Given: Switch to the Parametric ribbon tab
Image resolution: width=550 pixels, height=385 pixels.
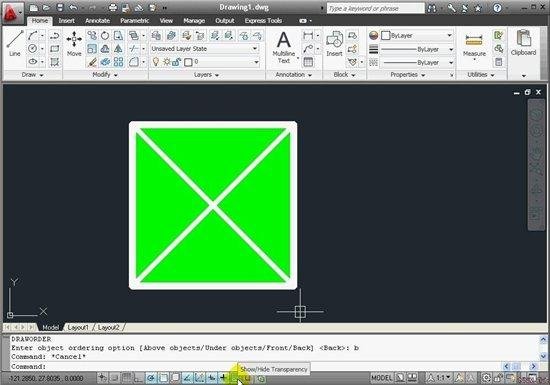Looking at the screenshot, I should pos(134,21).
